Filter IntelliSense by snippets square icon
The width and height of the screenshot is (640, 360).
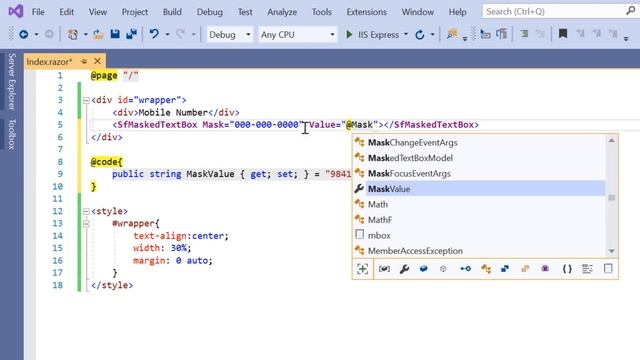point(608,269)
